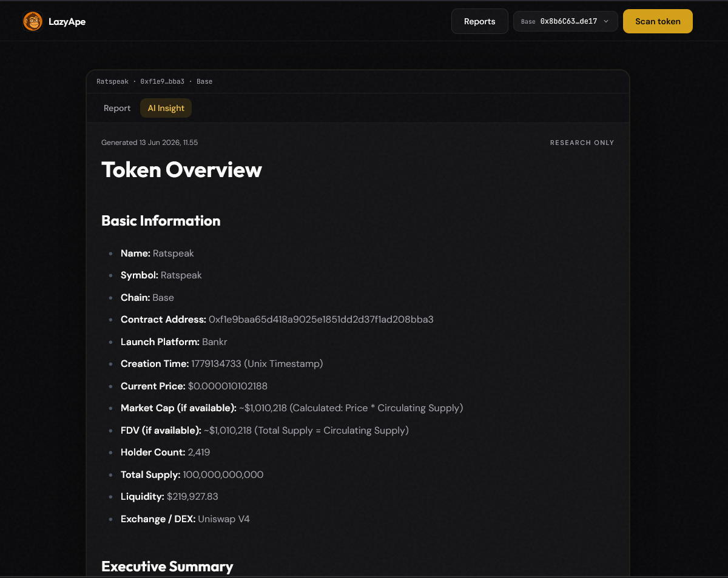Click the Token Overview heading
The width and height of the screenshot is (728, 578).
[181, 170]
